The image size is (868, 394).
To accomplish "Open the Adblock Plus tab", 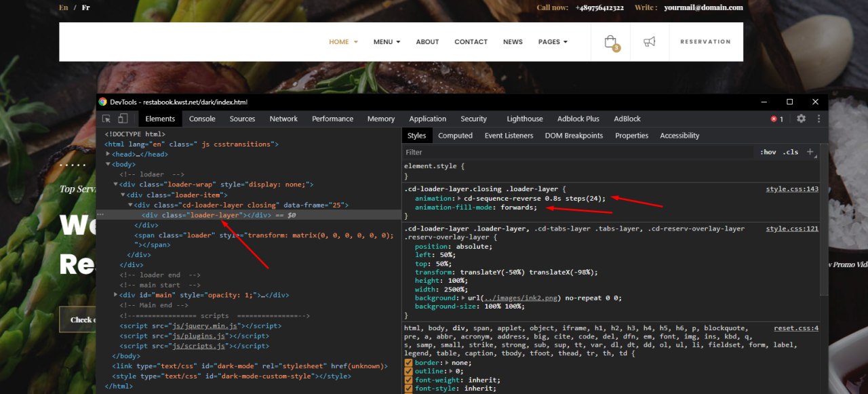I will [x=578, y=119].
